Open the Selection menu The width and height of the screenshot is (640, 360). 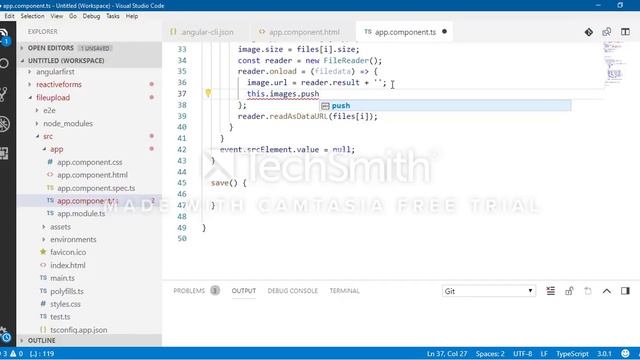[32, 16]
